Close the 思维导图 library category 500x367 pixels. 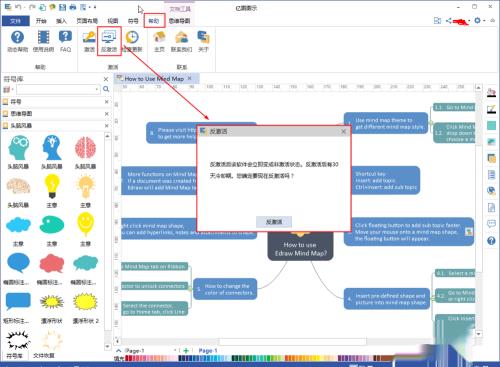(106, 114)
